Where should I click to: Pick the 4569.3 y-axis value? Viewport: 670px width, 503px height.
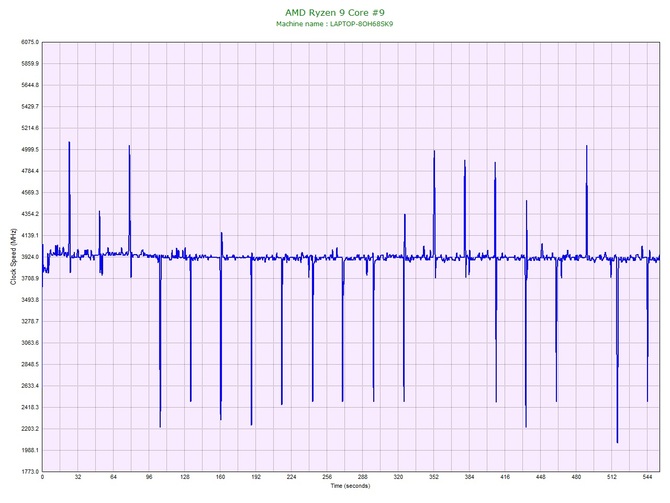[30, 193]
